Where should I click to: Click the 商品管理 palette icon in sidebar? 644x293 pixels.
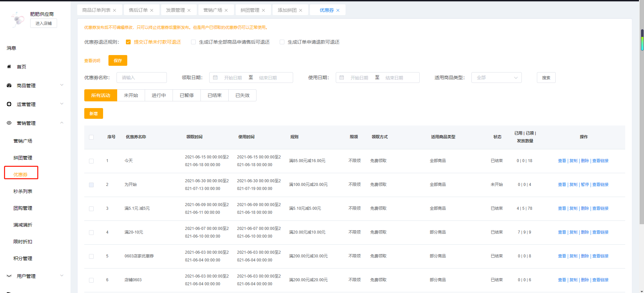coord(9,86)
